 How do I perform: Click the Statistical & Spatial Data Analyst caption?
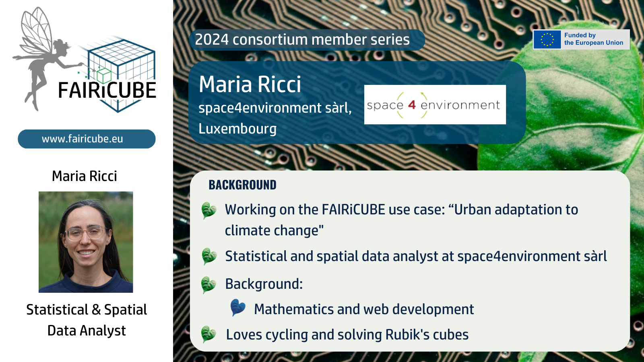[87, 320]
